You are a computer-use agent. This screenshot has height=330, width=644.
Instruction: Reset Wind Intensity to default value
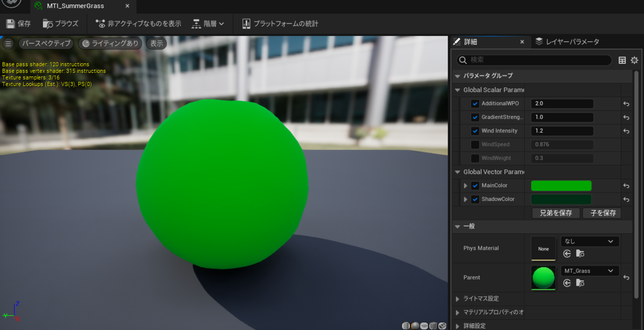[626, 131]
